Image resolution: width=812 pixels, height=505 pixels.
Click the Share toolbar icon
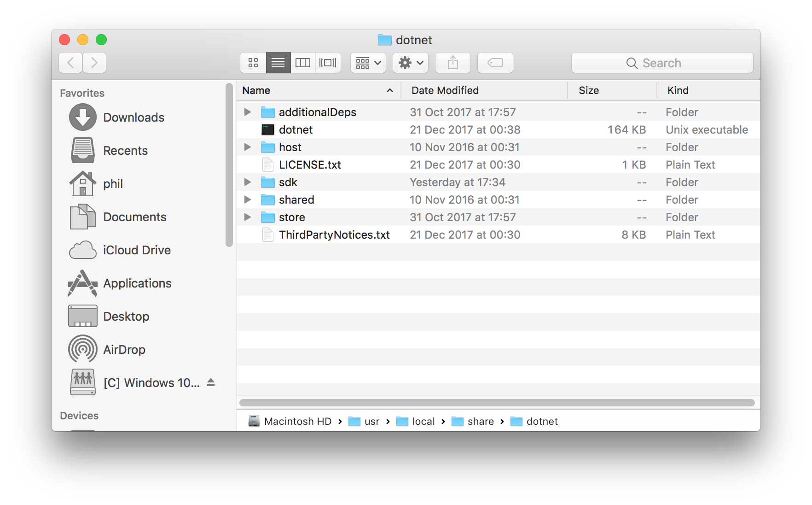click(453, 63)
